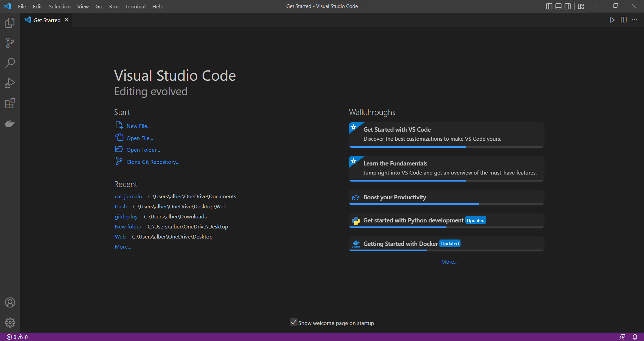The height and width of the screenshot is (341, 644).
Task: Toggle the secondary side bar layout icon
Action: (568, 6)
